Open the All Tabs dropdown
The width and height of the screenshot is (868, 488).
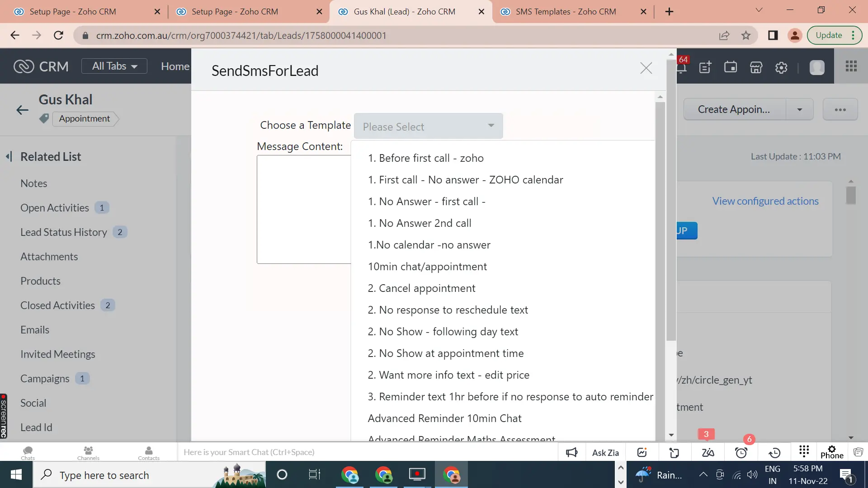pos(114,66)
